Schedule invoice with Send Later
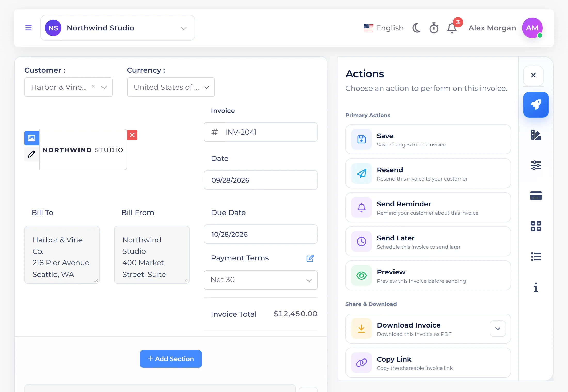 pyautogui.click(x=428, y=241)
